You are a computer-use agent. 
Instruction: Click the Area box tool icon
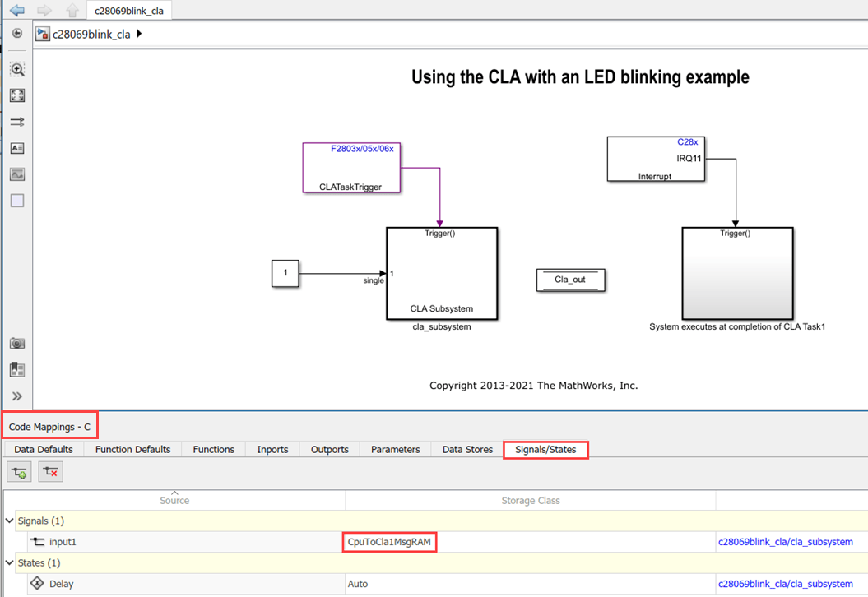point(17,201)
